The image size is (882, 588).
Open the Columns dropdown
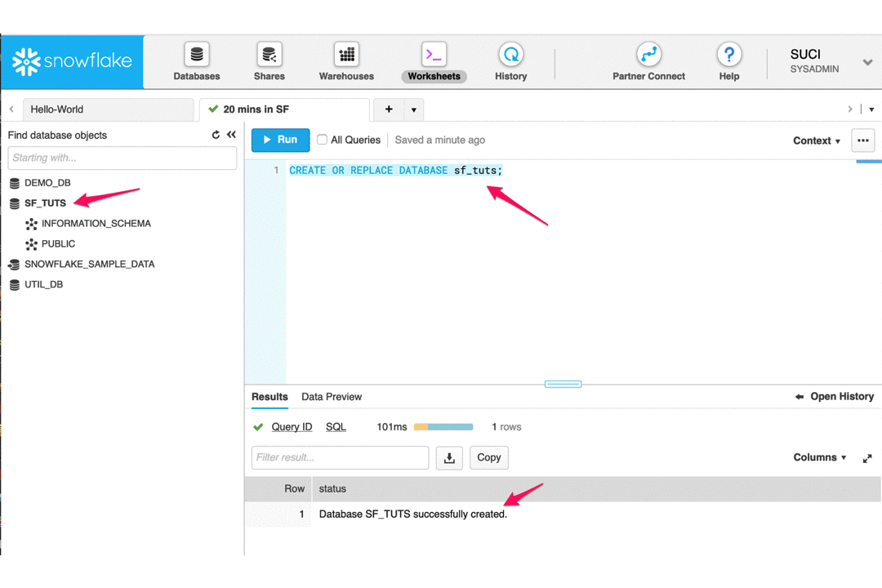click(818, 457)
